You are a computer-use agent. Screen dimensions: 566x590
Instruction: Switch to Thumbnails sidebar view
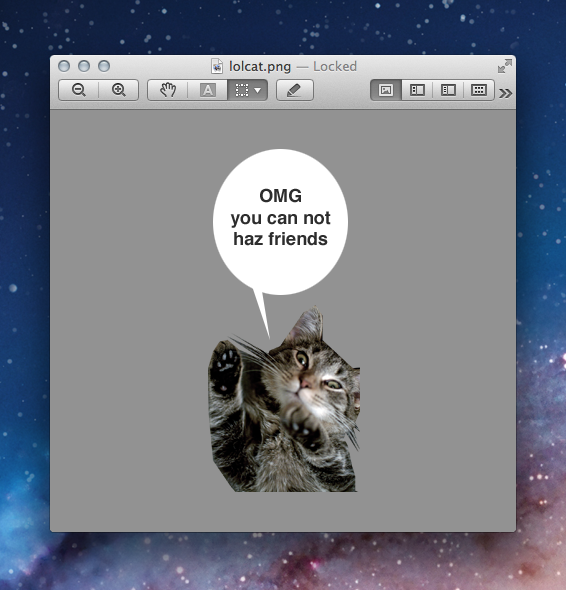(x=417, y=90)
